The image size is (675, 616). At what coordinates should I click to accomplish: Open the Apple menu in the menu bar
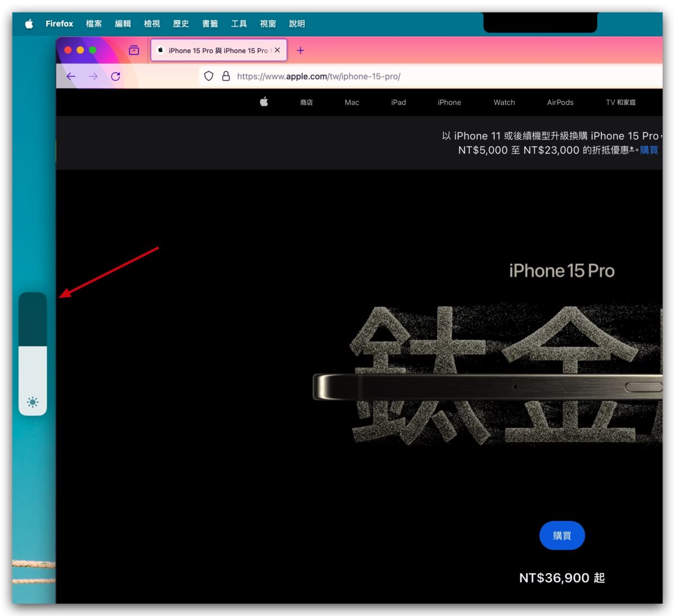(x=29, y=24)
